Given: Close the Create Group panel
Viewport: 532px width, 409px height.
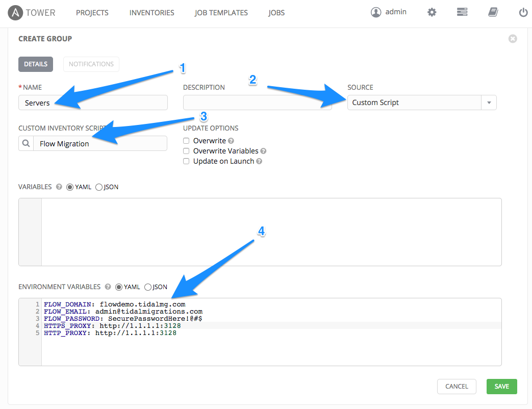Looking at the screenshot, I should [513, 39].
